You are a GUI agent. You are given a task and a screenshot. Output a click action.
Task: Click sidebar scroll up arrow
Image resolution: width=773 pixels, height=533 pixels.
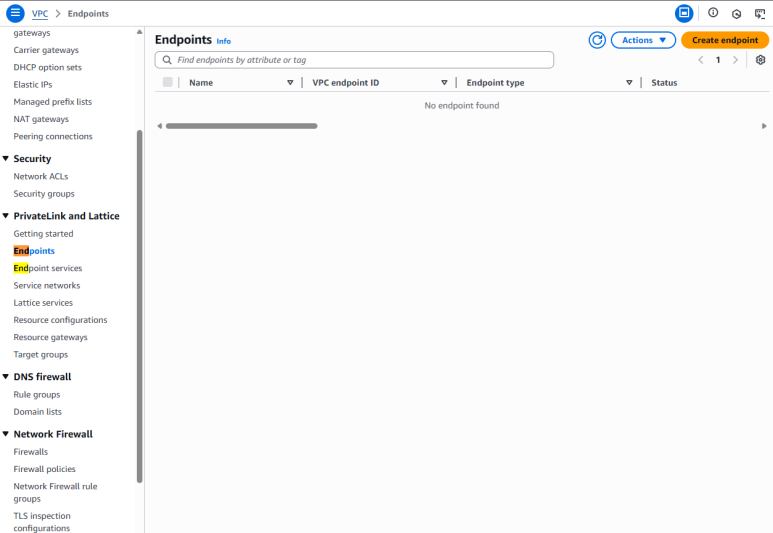tap(140, 32)
